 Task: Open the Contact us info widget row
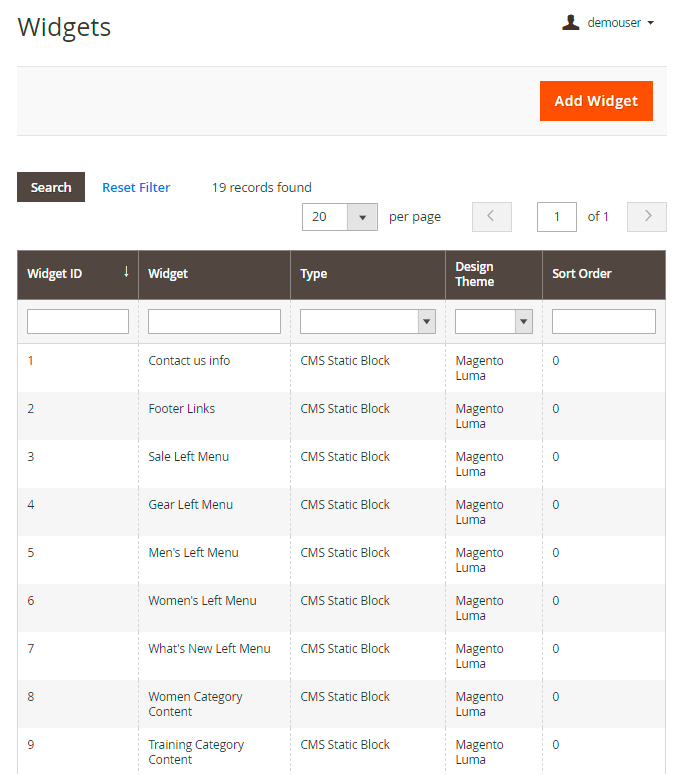point(189,361)
